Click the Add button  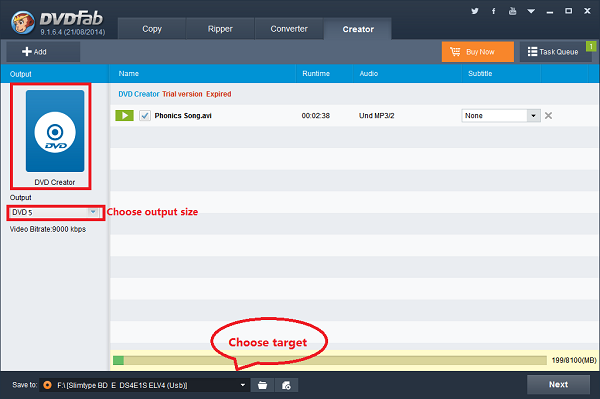43,52
